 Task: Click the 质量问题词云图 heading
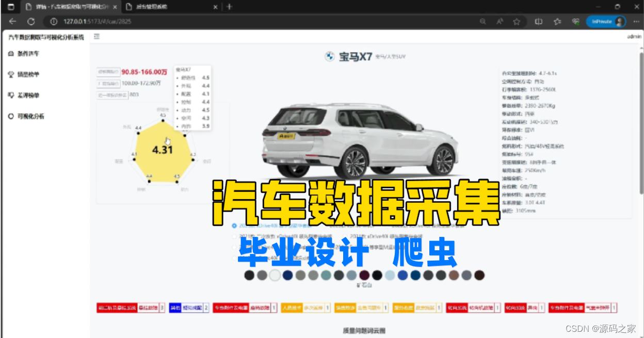(364, 330)
